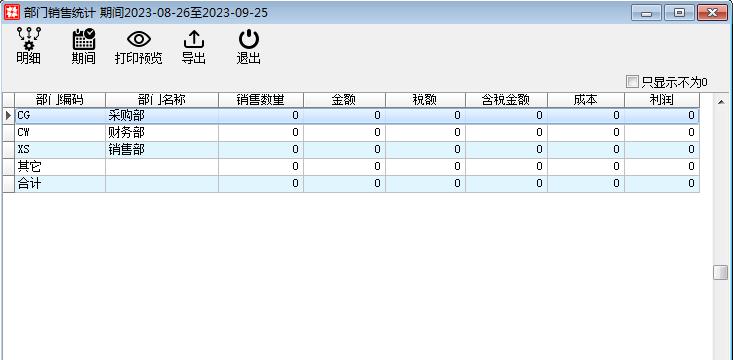
Task: Select the 销售部 row name cell
Action: pyautogui.click(x=162, y=150)
